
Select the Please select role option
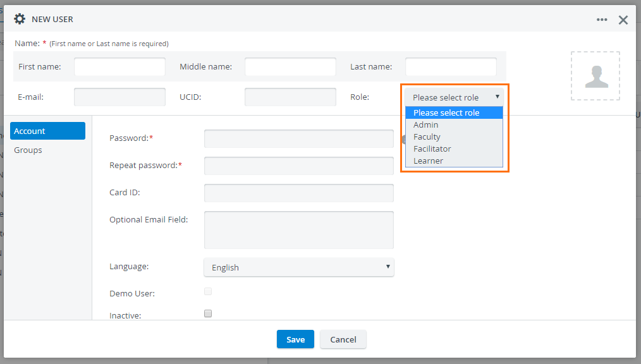pyautogui.click(x=454, y=112)
